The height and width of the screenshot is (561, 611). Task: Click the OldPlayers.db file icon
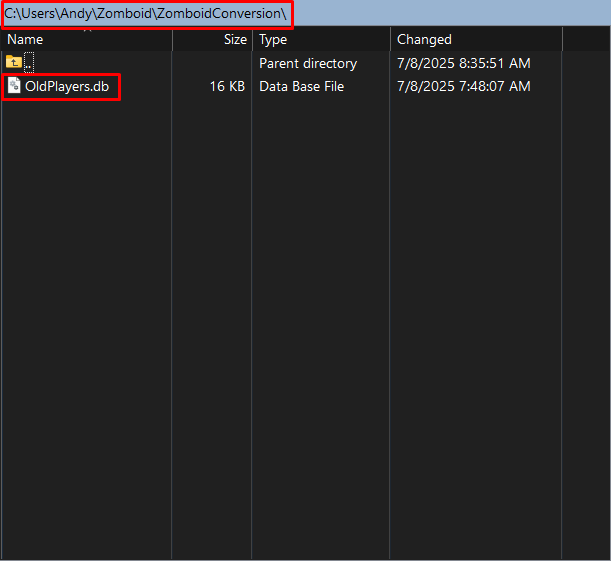tap(14, 86)
